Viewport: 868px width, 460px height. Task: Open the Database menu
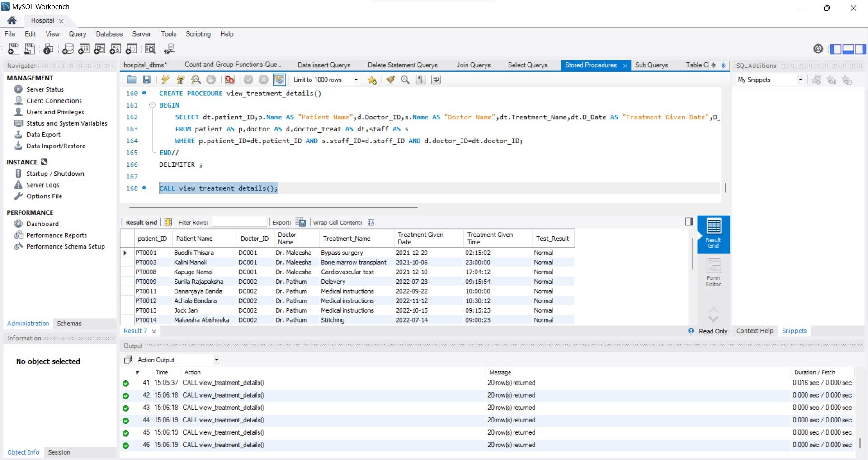pos(109,34)
